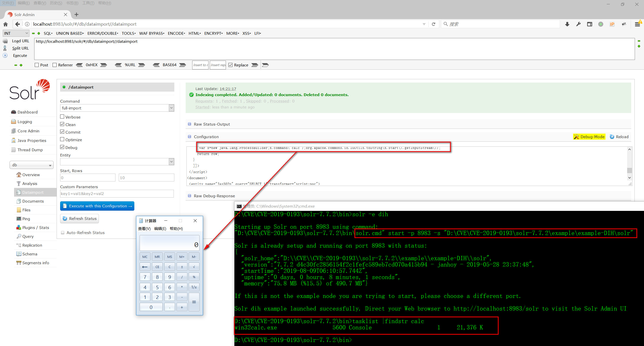
Task: Click the Debug-Mode button
Action: point(589,137)
